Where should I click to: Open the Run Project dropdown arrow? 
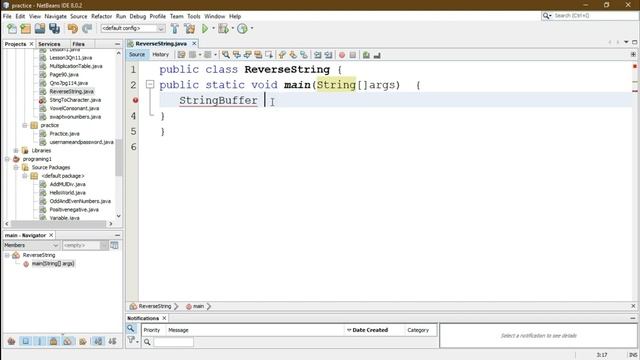pyautogui.click(x=213, y=29)
